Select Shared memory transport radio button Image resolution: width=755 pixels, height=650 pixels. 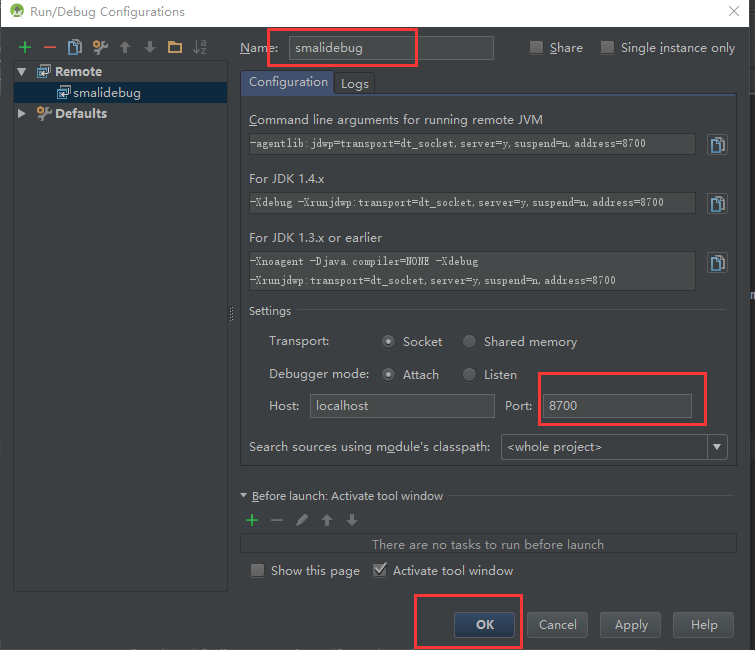(x=469, y=341)
